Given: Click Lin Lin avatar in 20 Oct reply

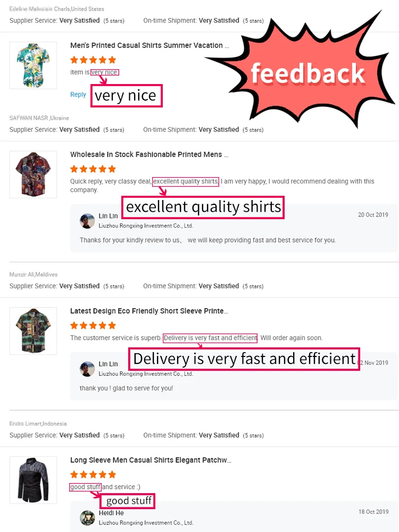Looking at the screenshot, I should (x=87, y=221).
